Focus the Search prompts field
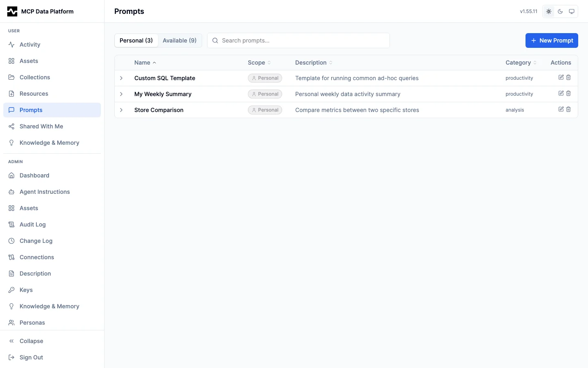588x368 pixels. pyautogui.click(x=302, y=40)
